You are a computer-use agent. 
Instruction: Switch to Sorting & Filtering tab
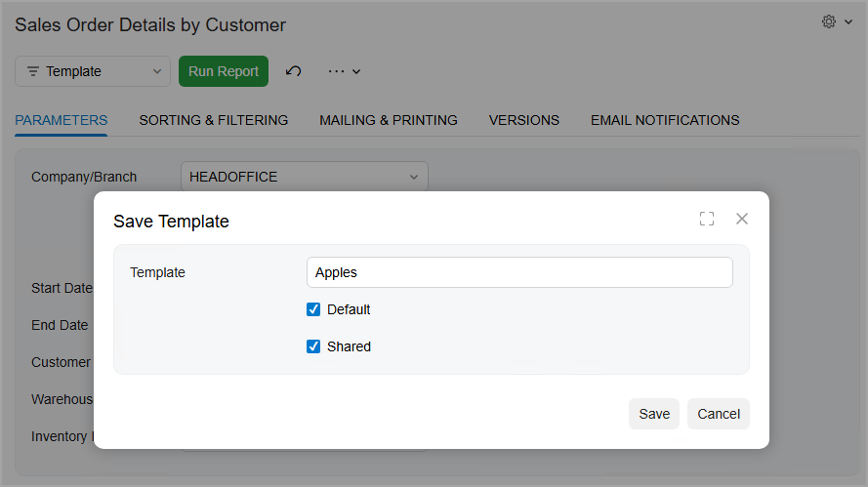coord(214,120)
